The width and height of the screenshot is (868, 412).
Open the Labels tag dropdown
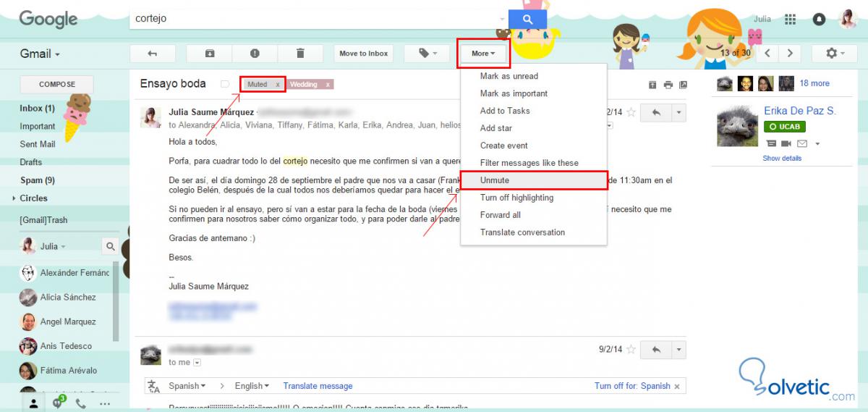tap(426, 54)
